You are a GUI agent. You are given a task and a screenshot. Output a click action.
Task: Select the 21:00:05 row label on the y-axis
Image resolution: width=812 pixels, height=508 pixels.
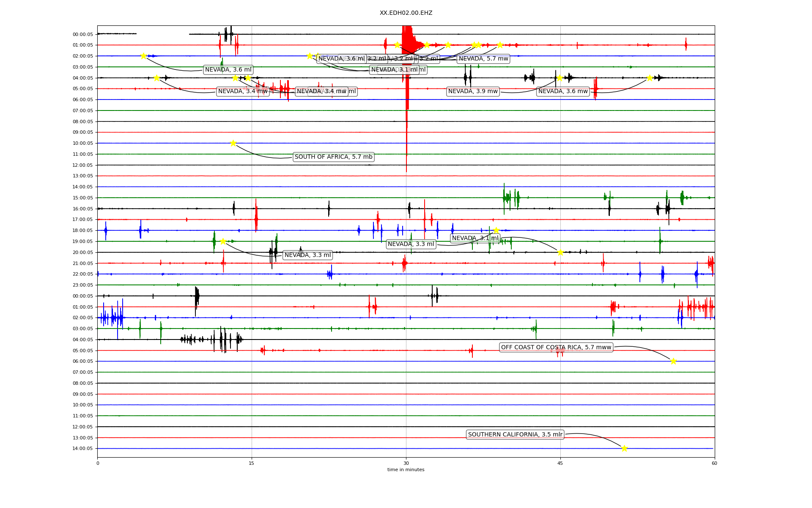coord(82,263)
